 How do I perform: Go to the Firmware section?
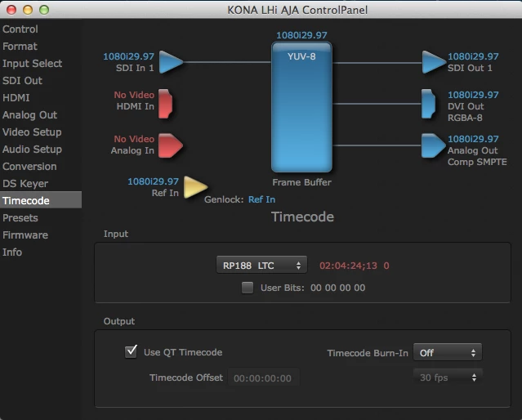click(x=41, y=235)
